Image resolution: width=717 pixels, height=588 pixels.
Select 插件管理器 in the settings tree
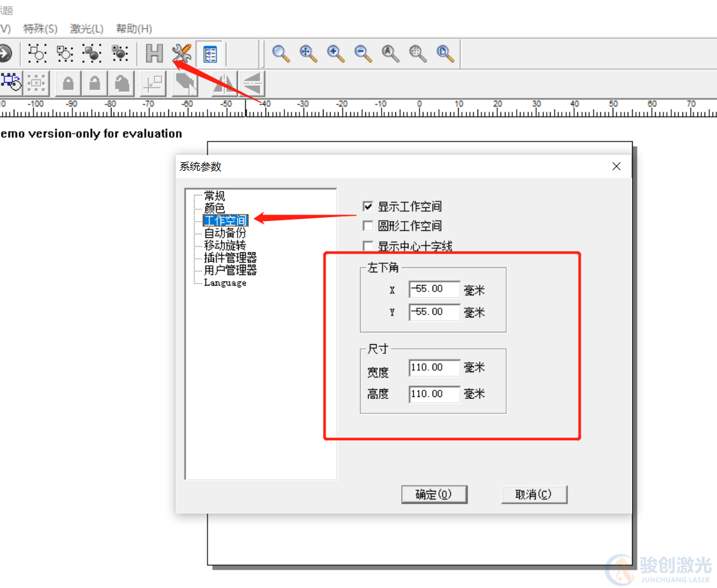coord(230,257)
